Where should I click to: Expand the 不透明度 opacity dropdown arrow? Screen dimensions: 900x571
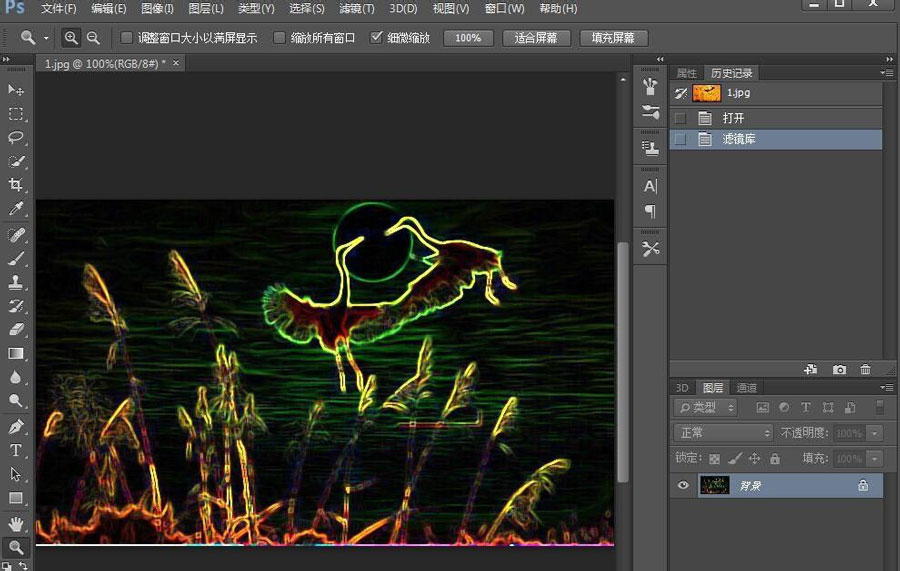click(875, 433)
